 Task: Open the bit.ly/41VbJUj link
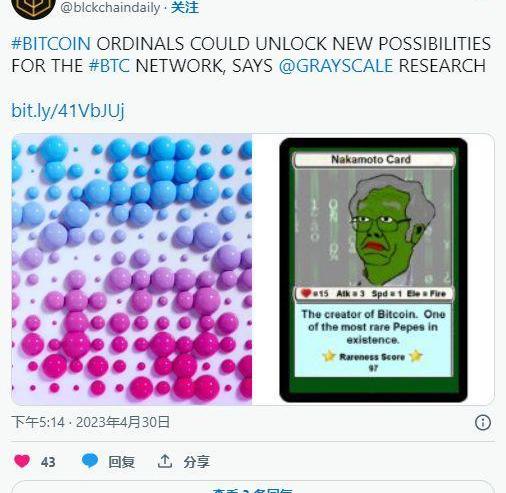pos(68,110)
